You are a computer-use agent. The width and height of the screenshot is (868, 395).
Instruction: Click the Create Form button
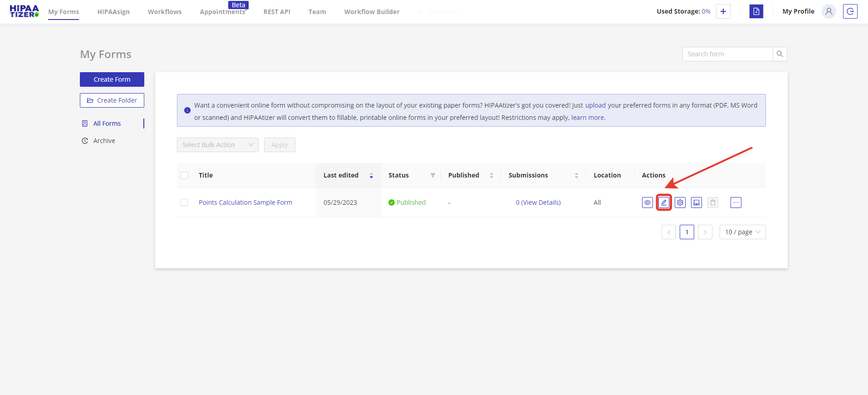[112, 79]
